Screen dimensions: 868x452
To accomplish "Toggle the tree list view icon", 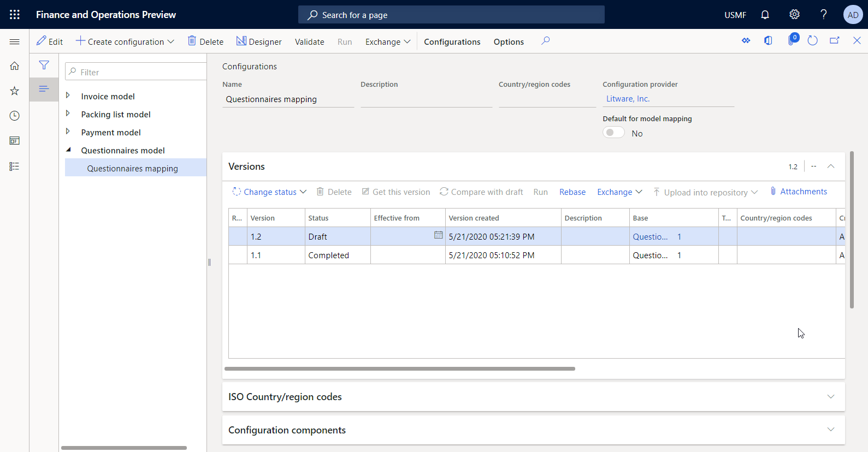I will [x=44, y=88].
